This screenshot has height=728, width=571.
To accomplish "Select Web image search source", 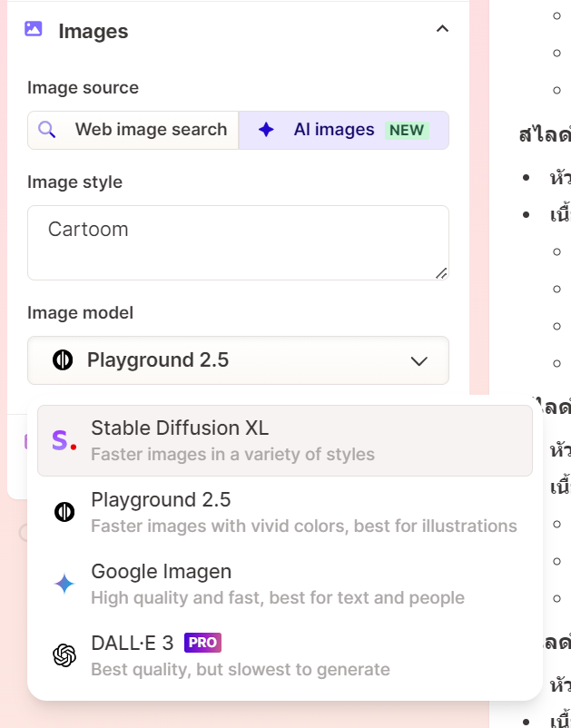I will tap(133, 130).
